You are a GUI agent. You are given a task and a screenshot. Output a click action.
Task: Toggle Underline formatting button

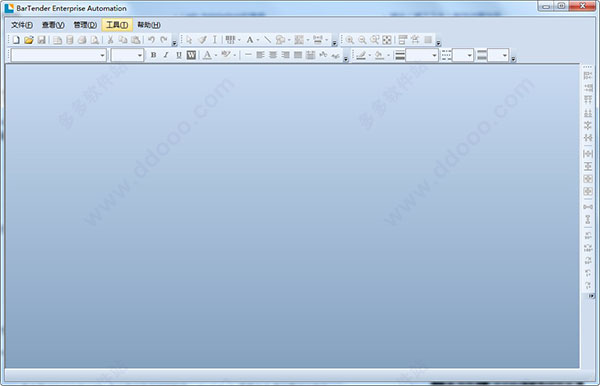(179, 55)
